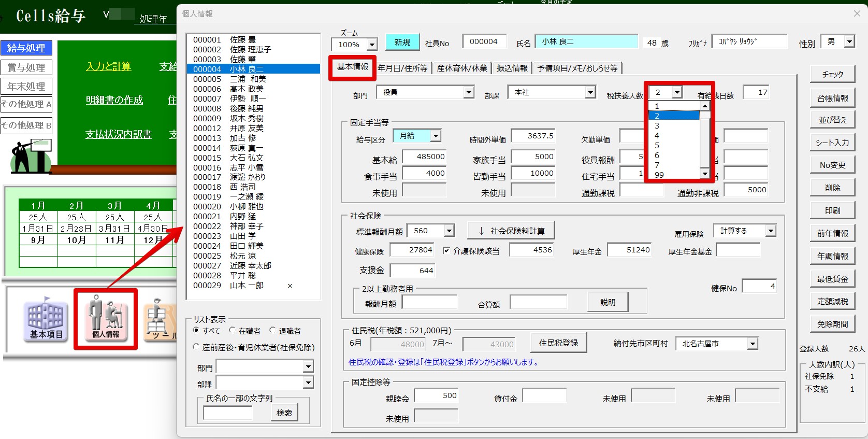Open 年末処理 in Cells給与 side menu
The height and width of the screenshot is (439, 868).
click(26, 86)
